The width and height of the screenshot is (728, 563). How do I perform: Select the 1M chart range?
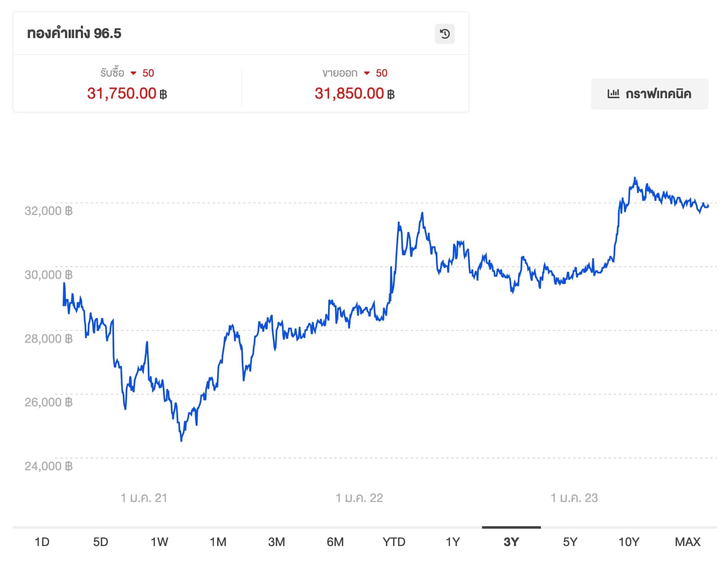click(x=218, y=542)
